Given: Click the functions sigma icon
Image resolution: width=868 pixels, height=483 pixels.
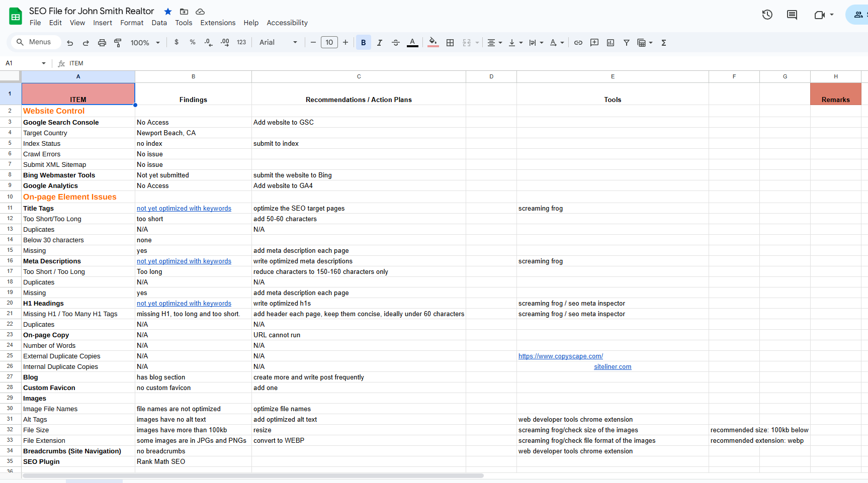Looking at the screenshot, I should click(x=664, y=43).
